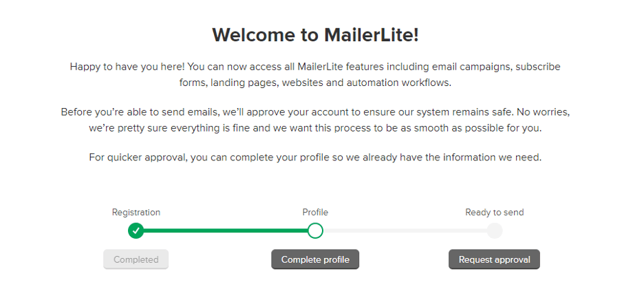This screenshot has width=644, height=300.
Task: Click the Registration step label
Action: 136,213
